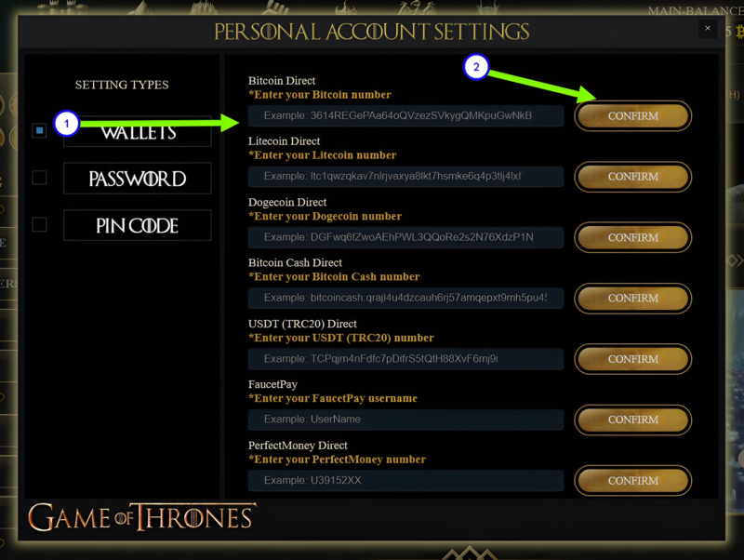Confirm the FaucetPay username
The width and height of the screenshot is (744, 560).
pyautogui.click(x=633, y=420)
